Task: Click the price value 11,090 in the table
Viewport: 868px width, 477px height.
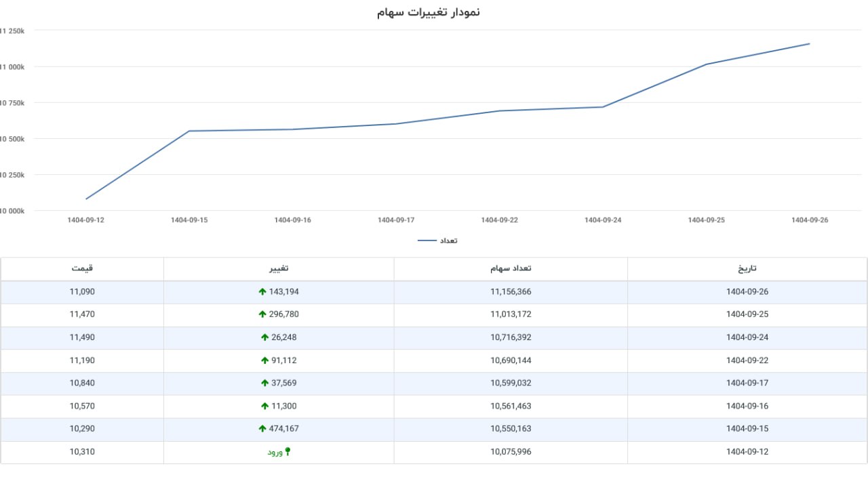Action: coord(83,291)
